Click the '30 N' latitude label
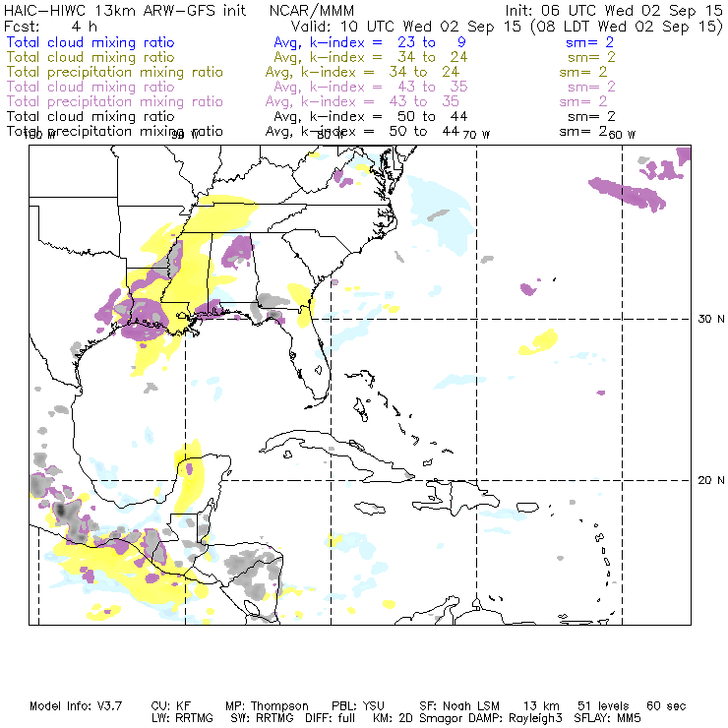The height and width of the screenshot is (728, 728). pyautogui.click(x=711, y=319)
